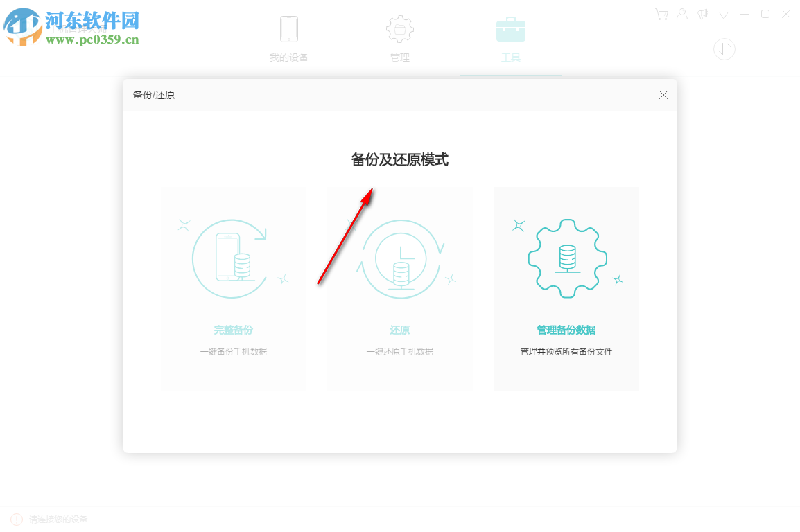Open the circular data transfer icon

[x=724, y=49]
